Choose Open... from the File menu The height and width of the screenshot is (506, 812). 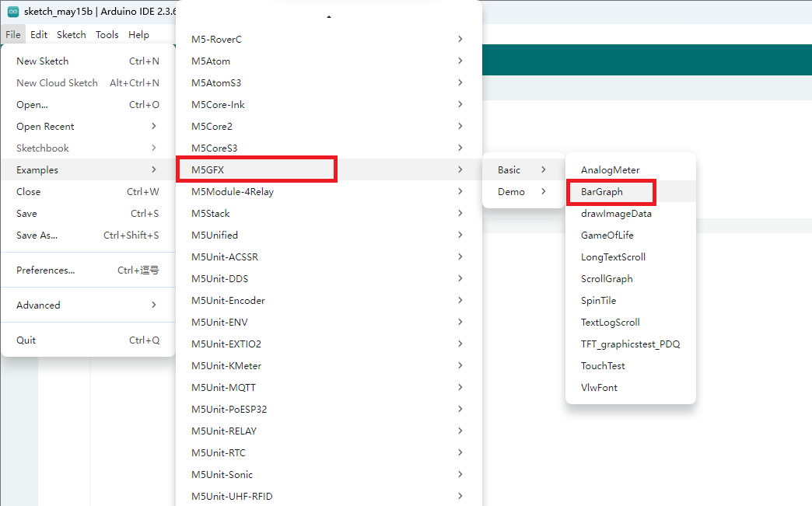click(x=88, y=104)
